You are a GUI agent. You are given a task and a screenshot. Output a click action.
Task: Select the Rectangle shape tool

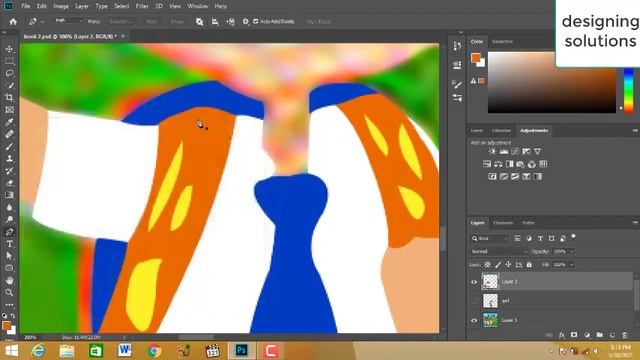point(9,268)
